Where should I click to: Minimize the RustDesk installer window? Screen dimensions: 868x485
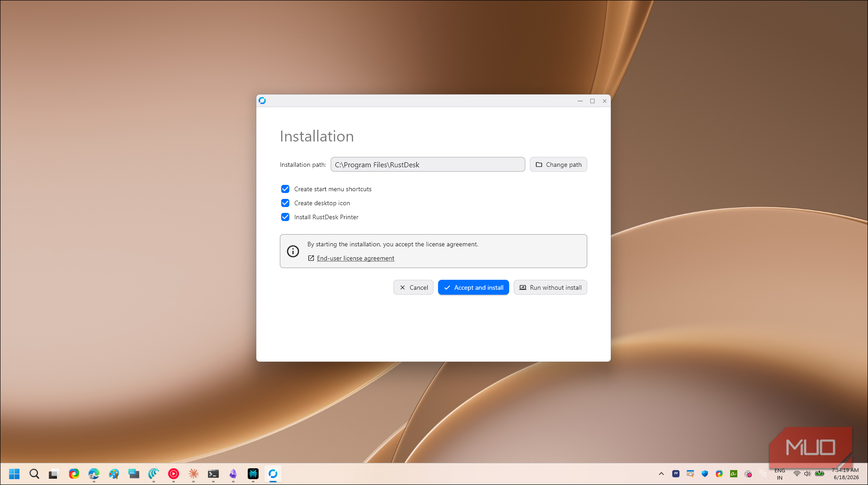point(580,101)
